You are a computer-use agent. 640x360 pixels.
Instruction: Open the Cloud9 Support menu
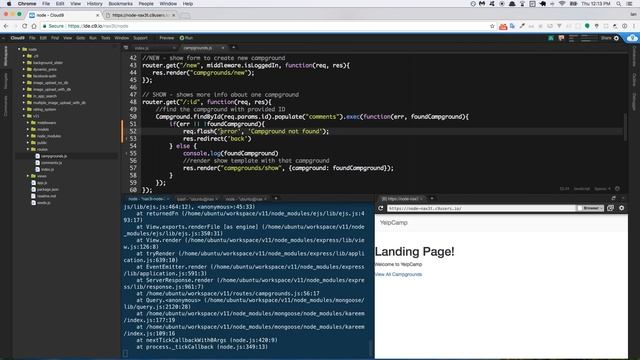click(x=140, y=38)
